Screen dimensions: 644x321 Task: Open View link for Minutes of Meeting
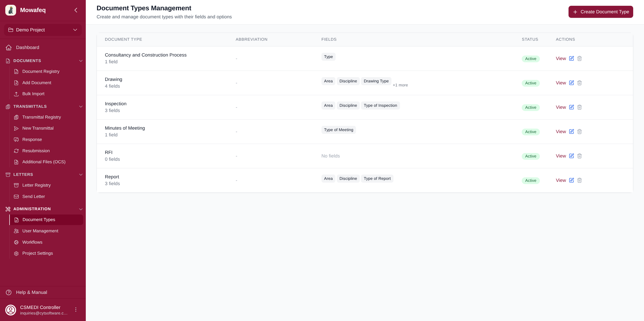(x=561, y=132)
